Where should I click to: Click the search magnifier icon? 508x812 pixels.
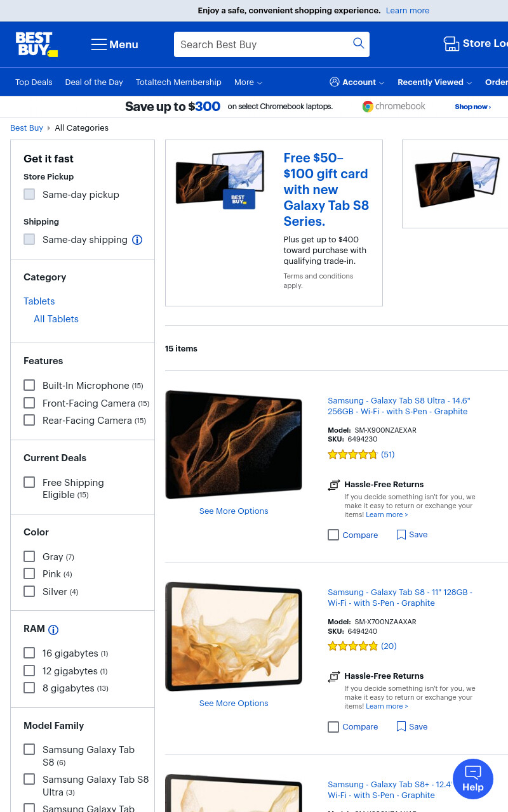[359, 43]
